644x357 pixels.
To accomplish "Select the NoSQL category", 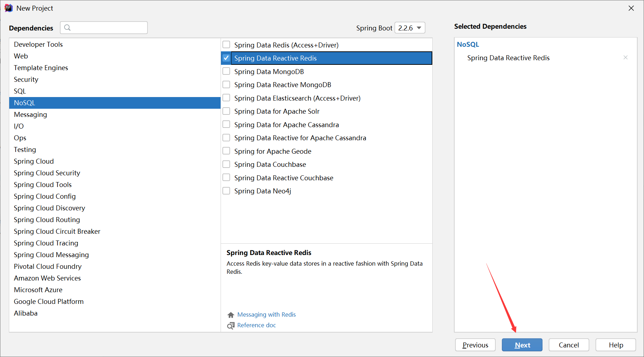I will [115, 103].
